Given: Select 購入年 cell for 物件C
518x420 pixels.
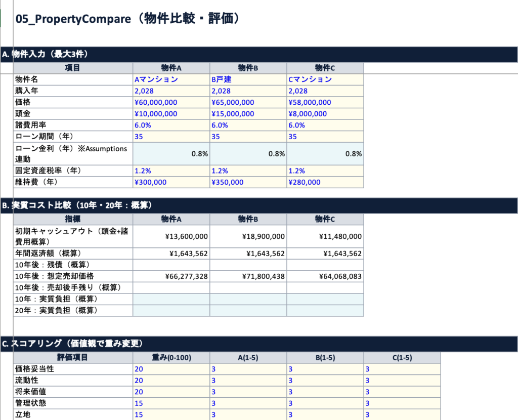Looking at the screenshot, I should click(325, 91).
